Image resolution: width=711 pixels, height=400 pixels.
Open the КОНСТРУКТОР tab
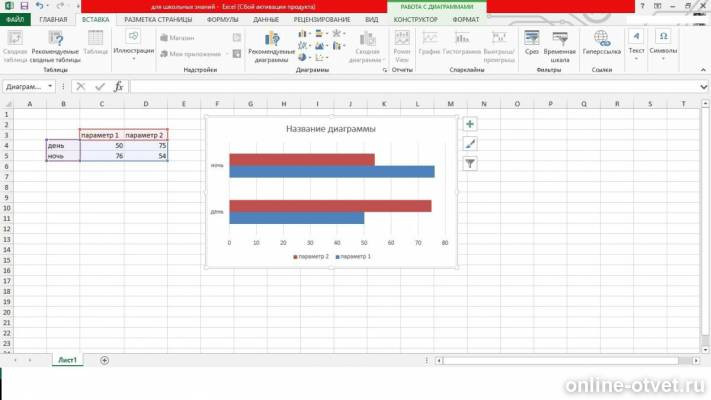pyautogui.click(x=415, y=20)
